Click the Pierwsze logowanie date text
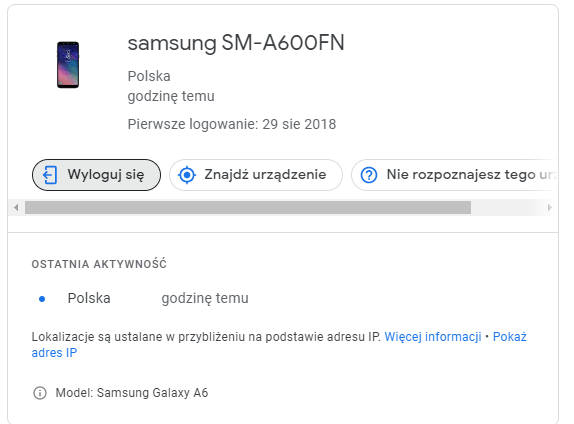 click(232, 124)
